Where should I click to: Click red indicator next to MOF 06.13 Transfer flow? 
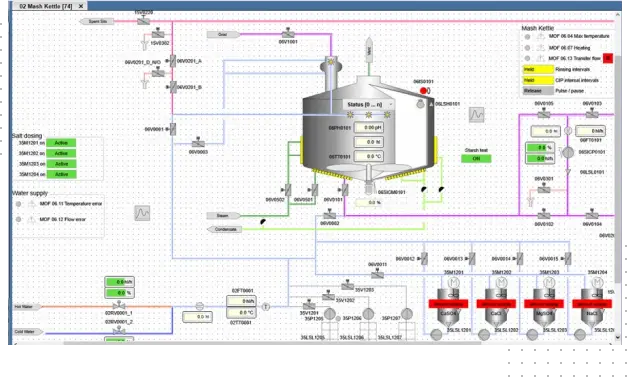(608, 58)
